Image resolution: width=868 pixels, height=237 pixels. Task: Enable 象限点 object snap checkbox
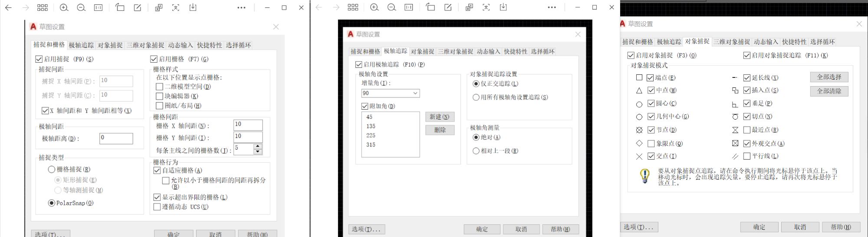[x=651, y=144]
